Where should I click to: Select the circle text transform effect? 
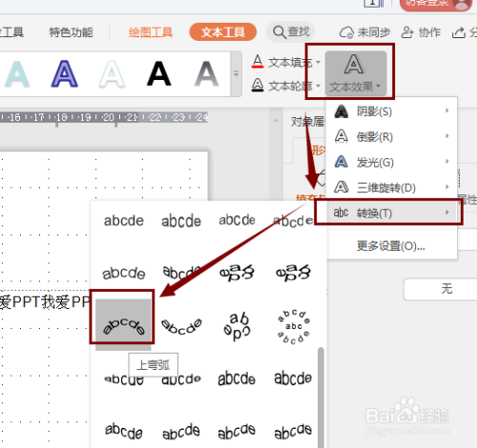point(238,327)
